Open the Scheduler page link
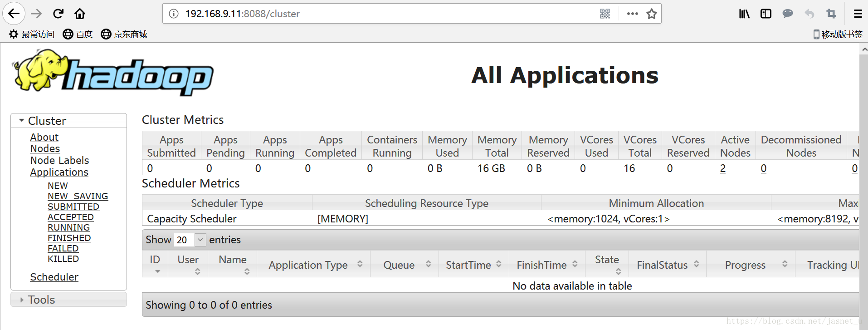This screenshot has height=330, width=868. coord(54,277)
